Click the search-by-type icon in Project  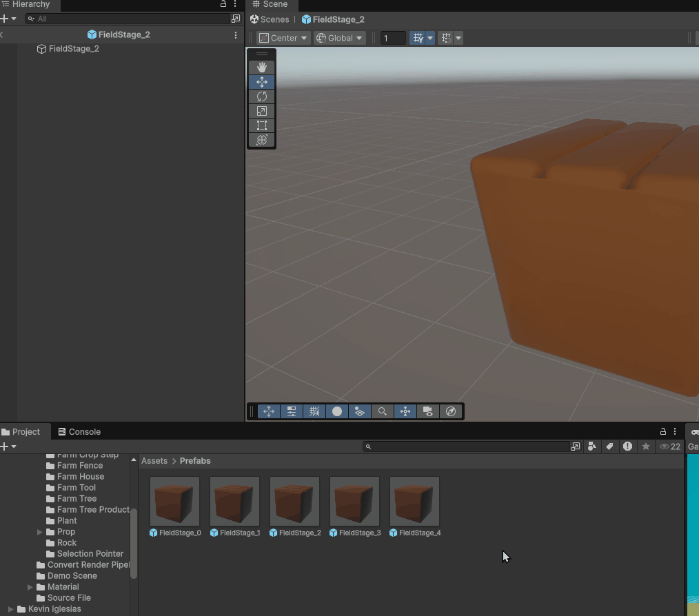[x=591, y=446]
